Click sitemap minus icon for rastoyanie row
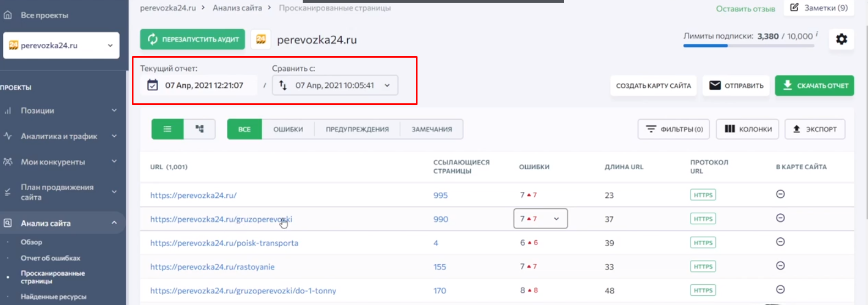 [x=780, y=266]
